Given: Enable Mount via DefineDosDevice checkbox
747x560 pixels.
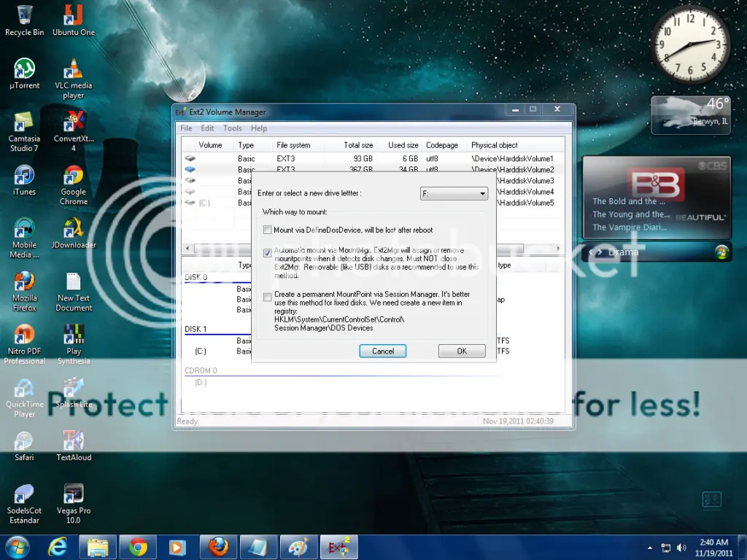Looking at the screenshot, I should click(268, 230).
